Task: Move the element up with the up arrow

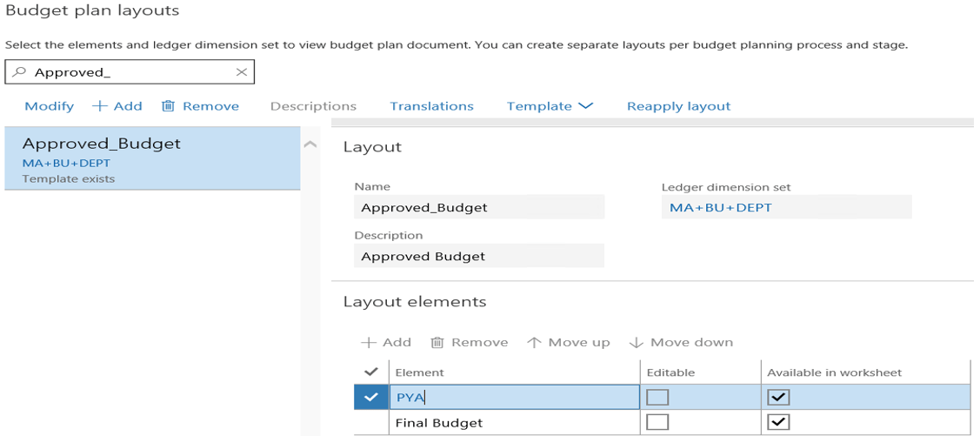Action: coord(534,343)
